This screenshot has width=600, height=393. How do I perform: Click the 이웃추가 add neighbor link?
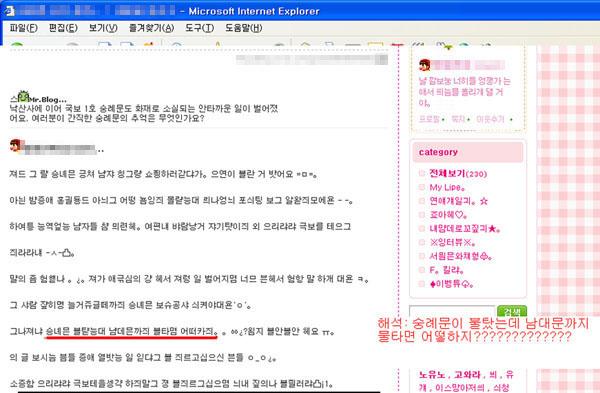490,119
